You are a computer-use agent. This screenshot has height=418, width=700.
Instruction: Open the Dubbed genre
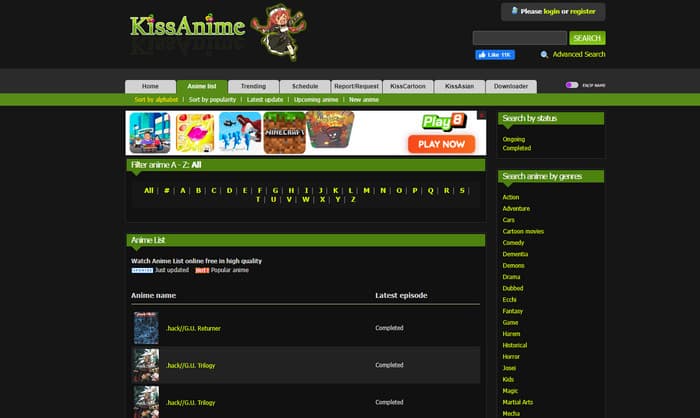coord(512,288)
